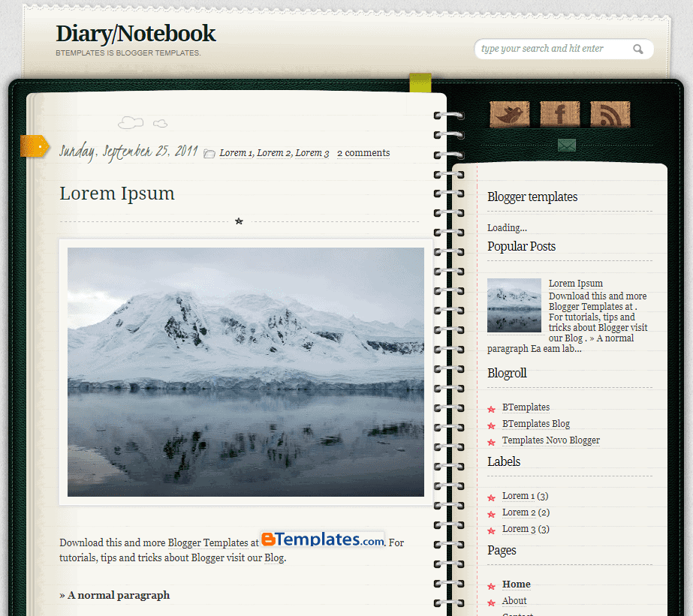The image size is (693, 616).
Task: Visit BTemplates Blog in the Blogroll
Action: point(535,424)
